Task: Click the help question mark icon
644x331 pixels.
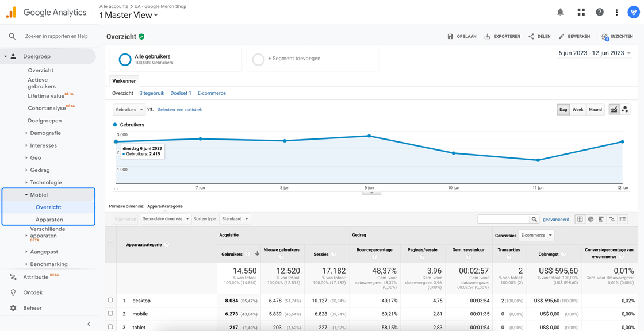Action: [x=600, y=12]
